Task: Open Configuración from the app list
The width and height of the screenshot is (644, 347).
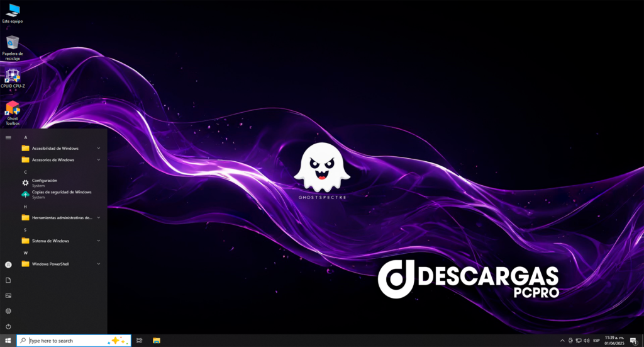Action: click(45, 182)
